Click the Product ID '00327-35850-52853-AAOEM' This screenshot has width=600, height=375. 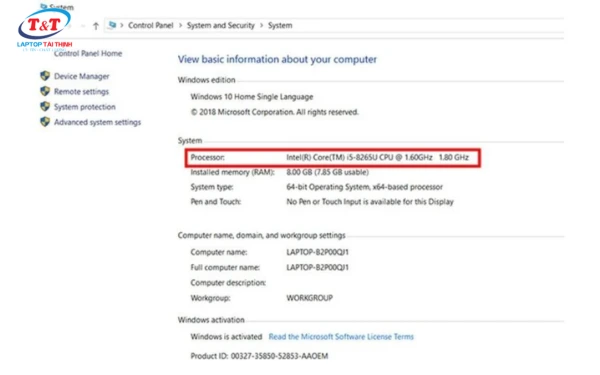tap(279, 356)
